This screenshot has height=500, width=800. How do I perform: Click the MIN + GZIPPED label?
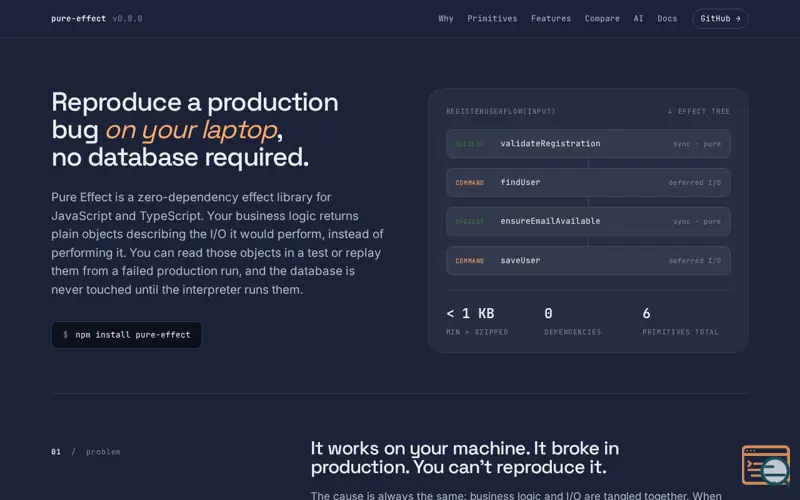coord(477,332)
